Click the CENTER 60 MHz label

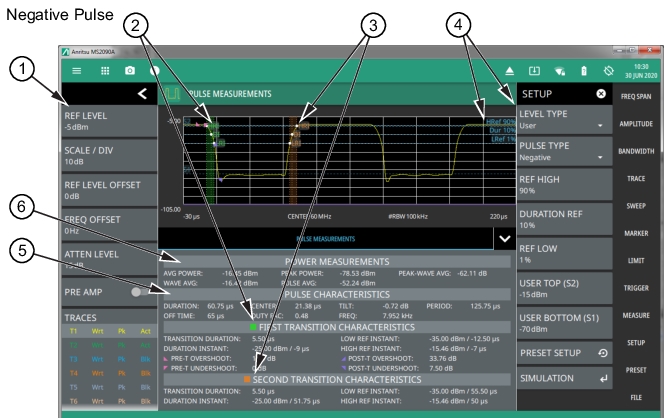pyautogui.click(x=309, y=216)
